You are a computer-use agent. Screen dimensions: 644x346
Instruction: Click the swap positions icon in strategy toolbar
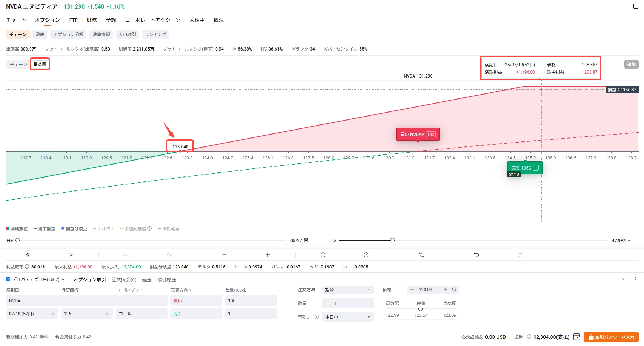(x=421, y=255)
